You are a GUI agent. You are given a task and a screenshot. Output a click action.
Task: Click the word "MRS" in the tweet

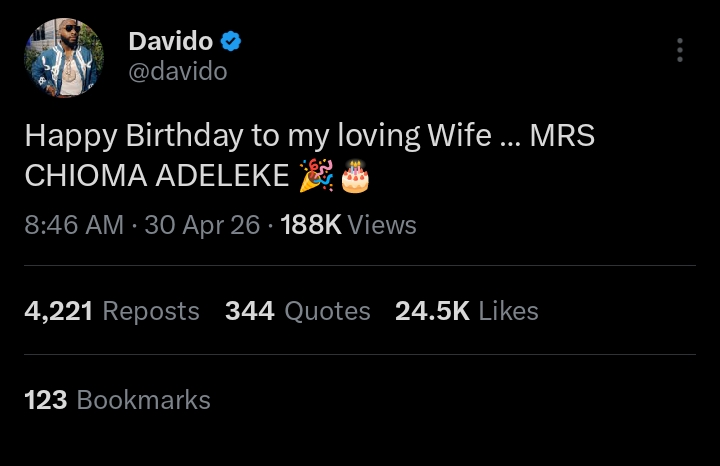click(x=562, y=136)
